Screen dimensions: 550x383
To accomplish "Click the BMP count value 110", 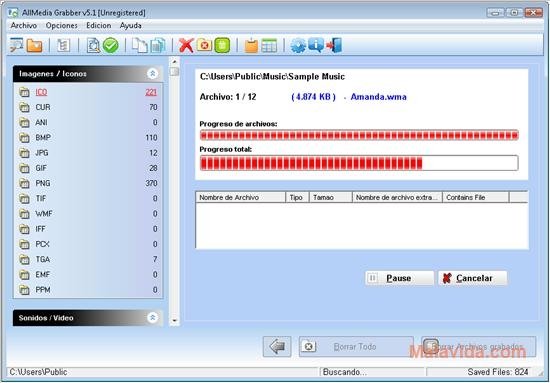I will click(x=151, y=138).
